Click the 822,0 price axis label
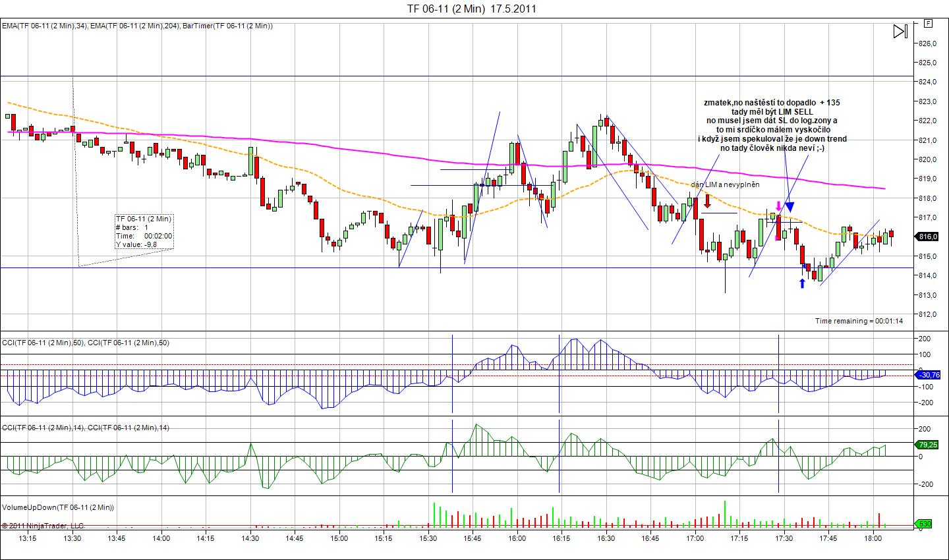Screen dimensions: 949x560 927,121
